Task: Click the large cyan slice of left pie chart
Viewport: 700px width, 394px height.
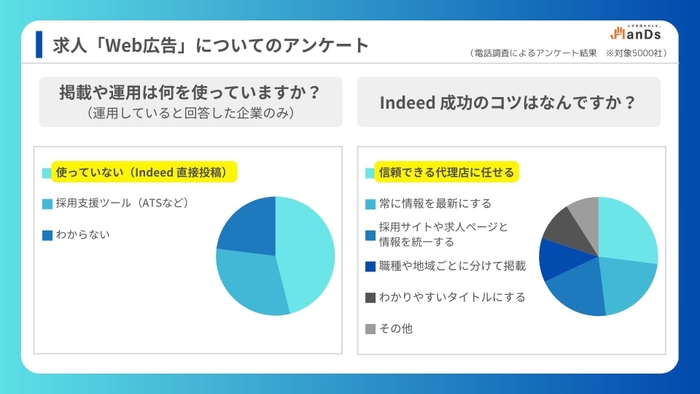Action: tap(308, 250)
